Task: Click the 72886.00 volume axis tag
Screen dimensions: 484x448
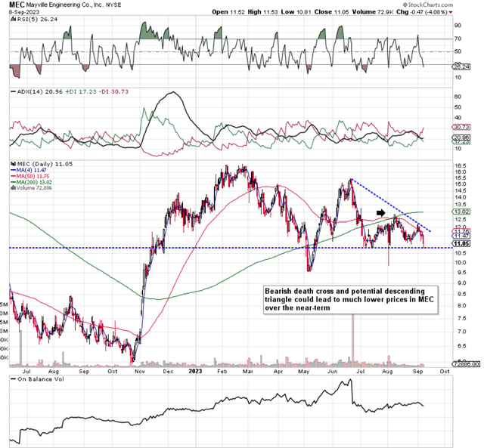Action: (x=467, y=364)
